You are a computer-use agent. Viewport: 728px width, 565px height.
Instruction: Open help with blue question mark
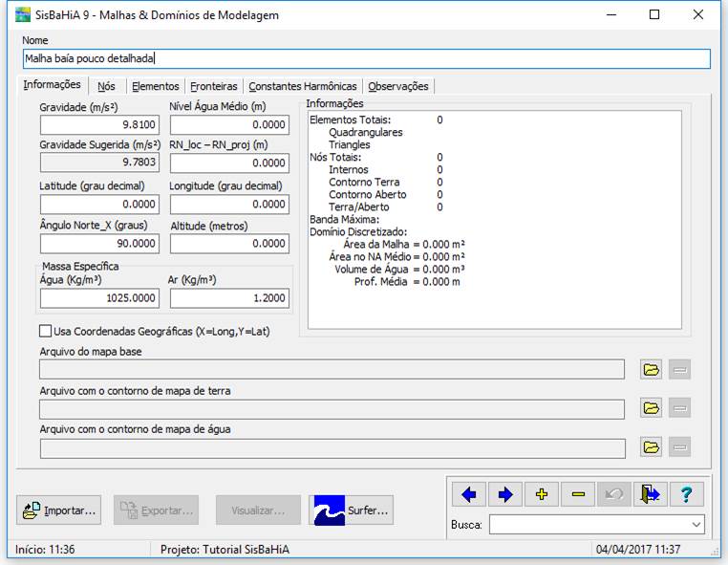pyautogui.click(x=686, y=494)
